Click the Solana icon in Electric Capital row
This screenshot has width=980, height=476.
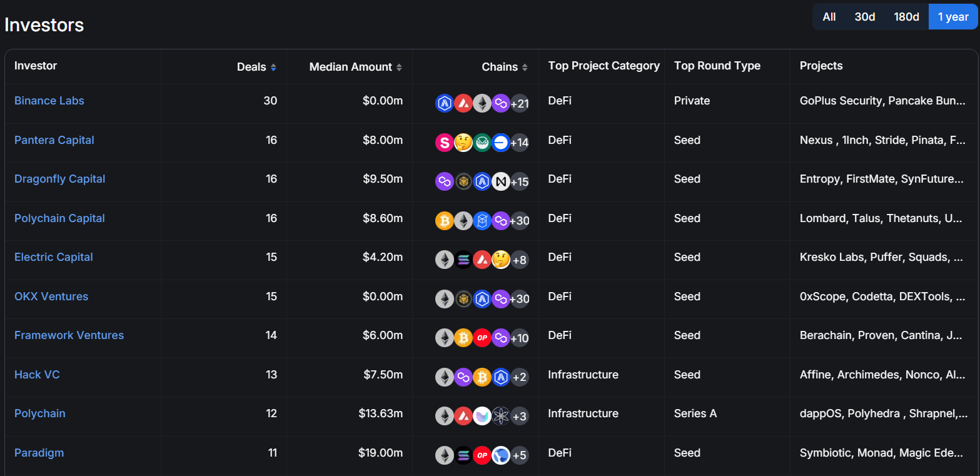(463, 260)
